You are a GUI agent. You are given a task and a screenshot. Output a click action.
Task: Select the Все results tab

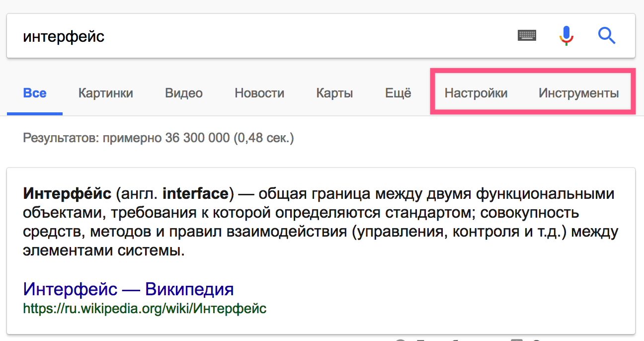point(35,93)
